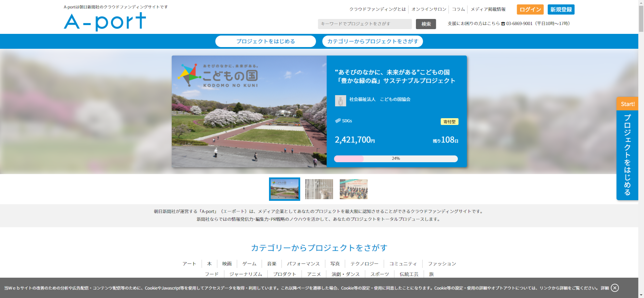Screen dimensions: 644x298
Task: Open 本 category
Action: tap(209, 264)
